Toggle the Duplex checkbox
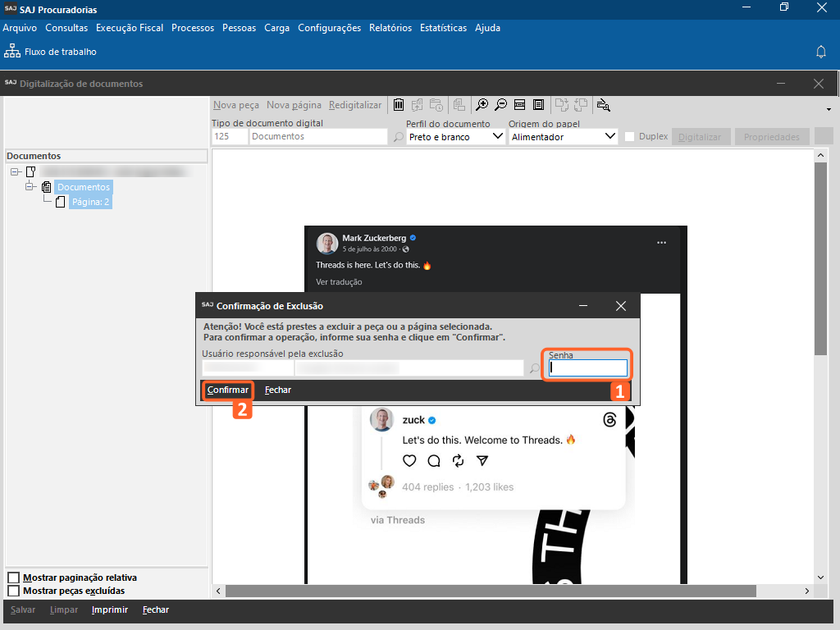 630,137
